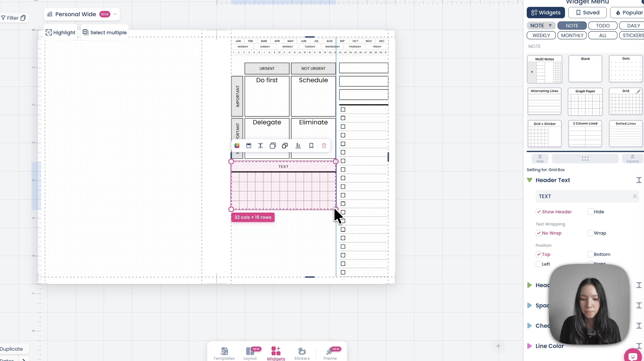This screenshot has height=361, width=644.
Task: Add the Graph Paper widget
Action: [x=585, y=102]
